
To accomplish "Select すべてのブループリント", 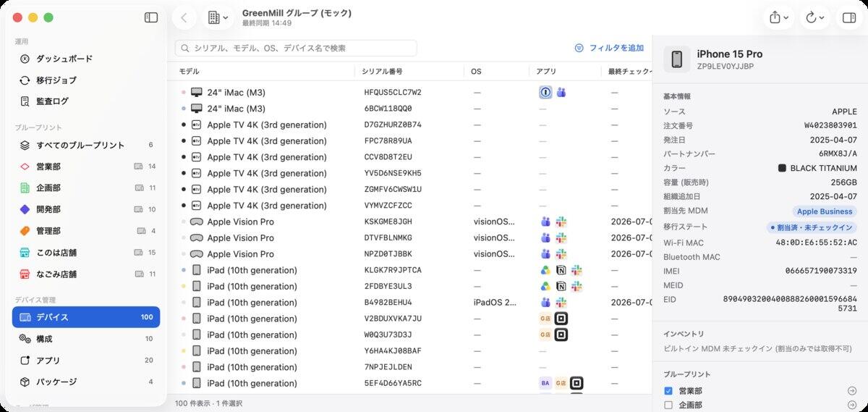I will click(x=86, y=145).
